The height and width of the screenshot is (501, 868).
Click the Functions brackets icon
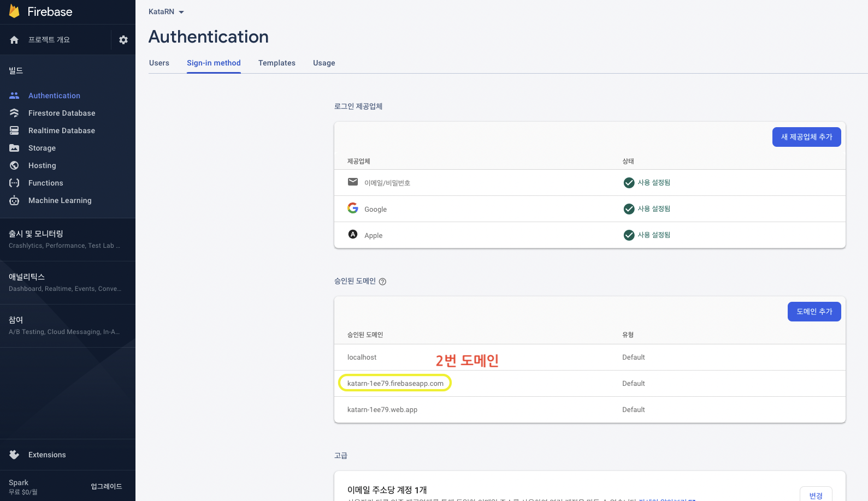tap(14, 183)
